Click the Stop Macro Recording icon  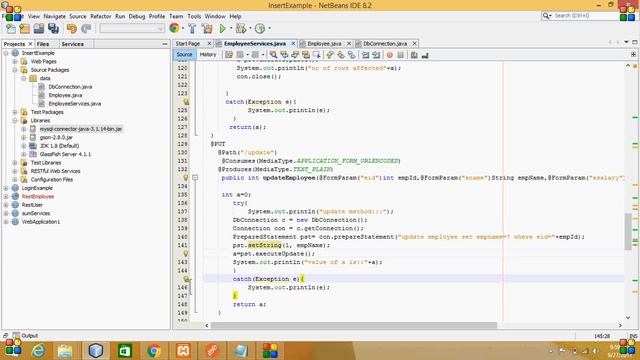pos(400,55)
